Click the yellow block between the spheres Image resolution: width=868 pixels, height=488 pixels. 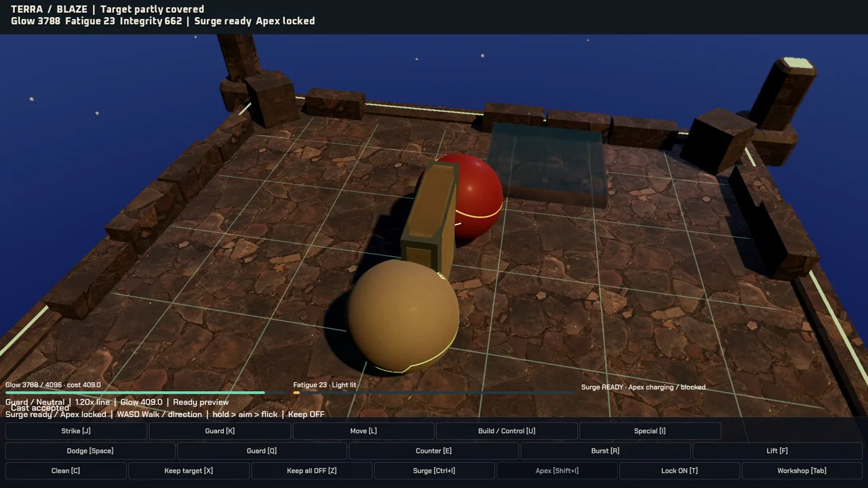[x=430, y=216]
